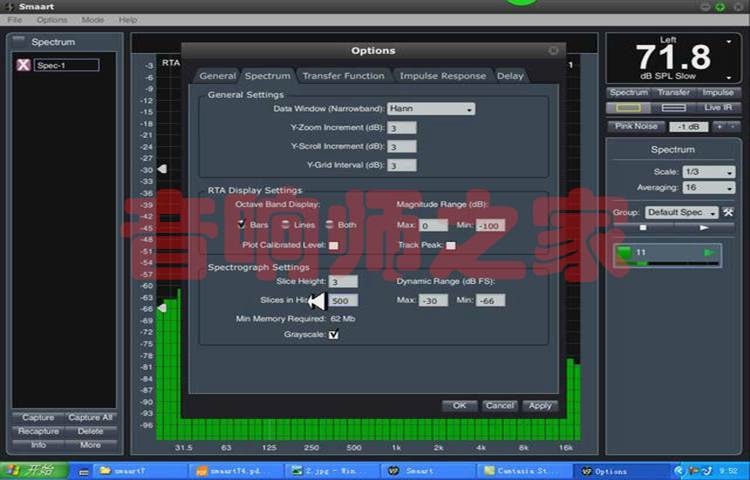Click the collapse handle of left Spectrum panel
The width and height of the screenshot is (750, 480).
18,40
